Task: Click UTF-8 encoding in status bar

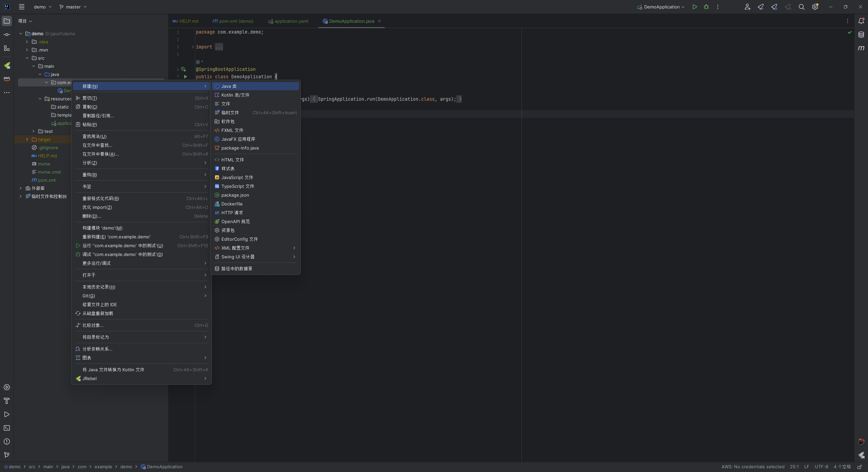Action: (x=821, y=467)
